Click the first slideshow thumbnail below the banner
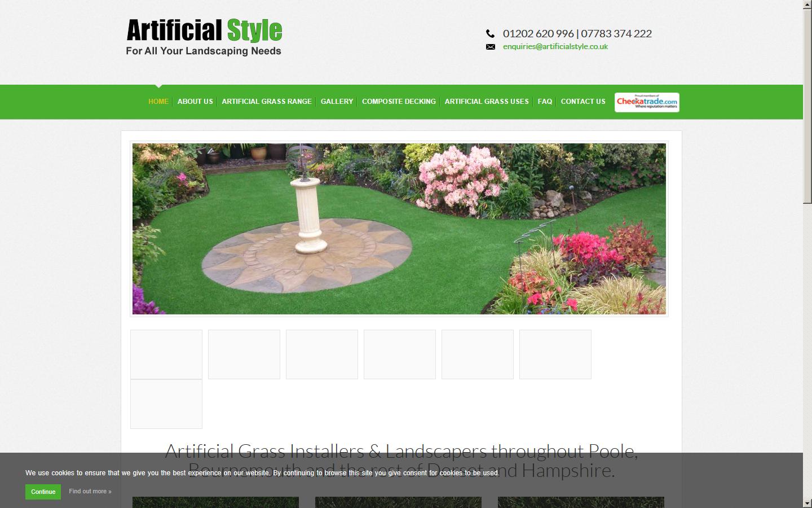The height and width of the screenshot is (508, 812). (x=166, y=354)
